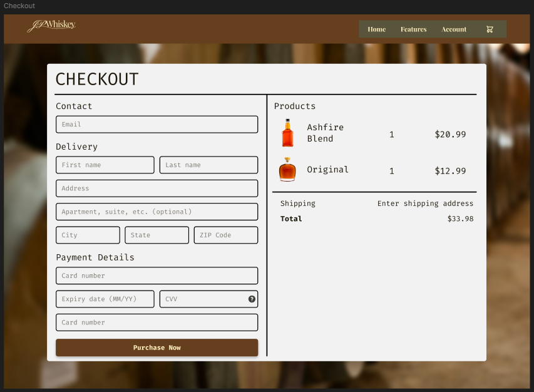
Task: Select the ZIP Code field
Action: [x=226, y=235]
